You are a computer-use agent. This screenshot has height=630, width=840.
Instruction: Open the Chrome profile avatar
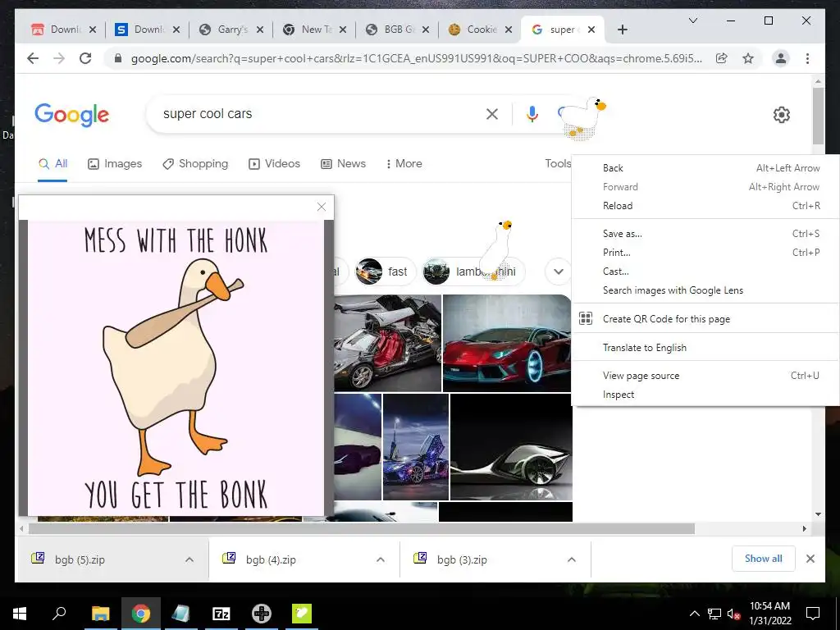pyautogui.click(x=781, y=58)
